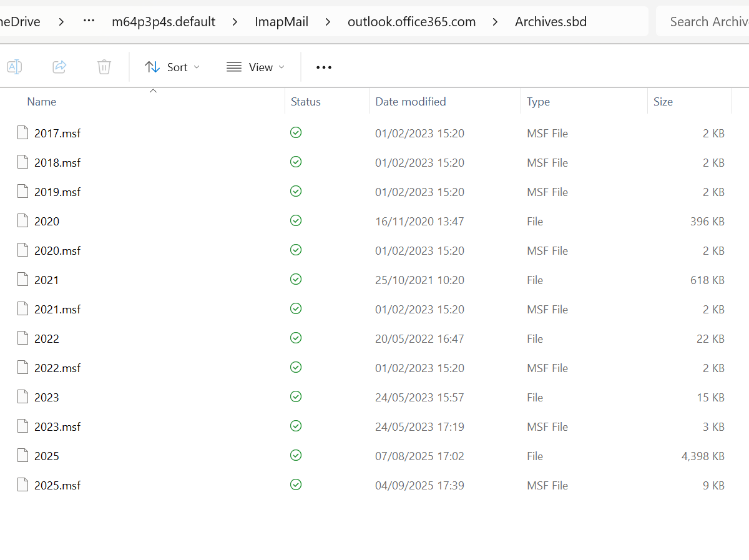Sort by the Date modified column header

pyautogui.click(x=410, y=102)
